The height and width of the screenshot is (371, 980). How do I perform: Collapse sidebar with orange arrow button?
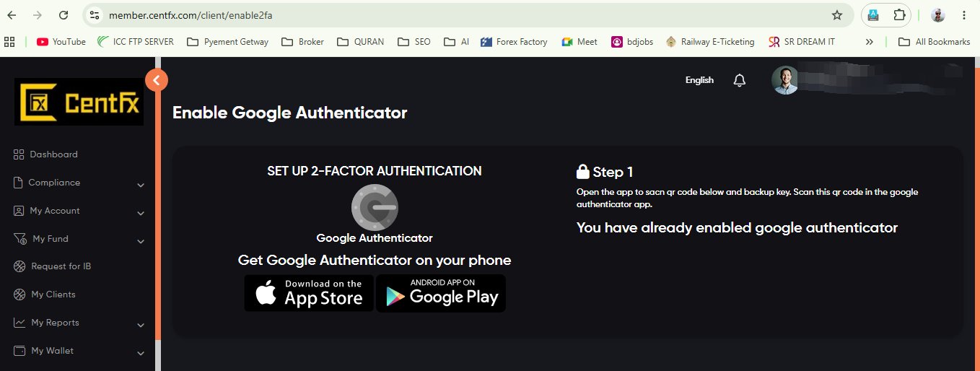tap(157, 79)
